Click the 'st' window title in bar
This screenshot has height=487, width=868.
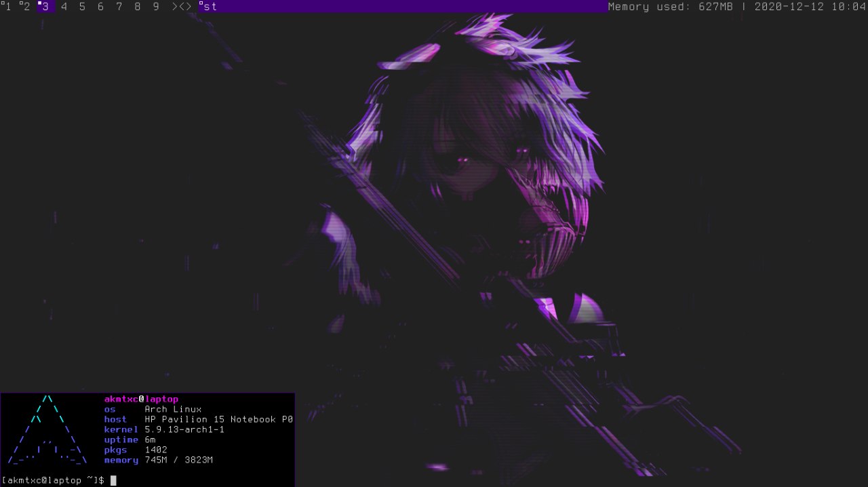coord(210,7)
